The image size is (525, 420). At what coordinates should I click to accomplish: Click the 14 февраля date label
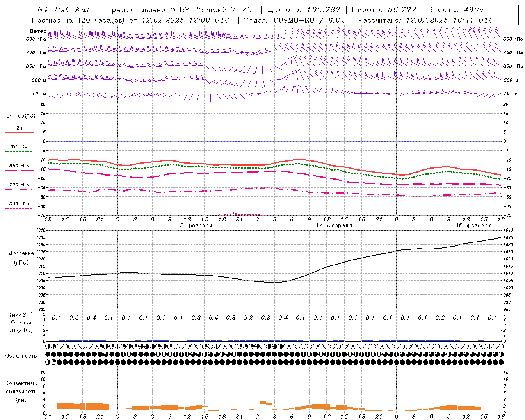(x=334, y=226)
